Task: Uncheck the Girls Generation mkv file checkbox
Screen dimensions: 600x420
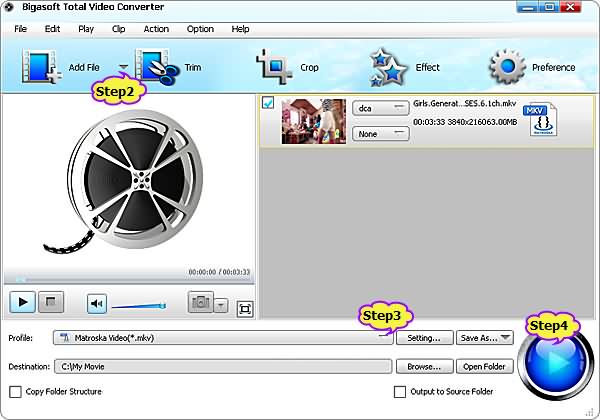Action: pyautogui.click(x=268, y=103)
